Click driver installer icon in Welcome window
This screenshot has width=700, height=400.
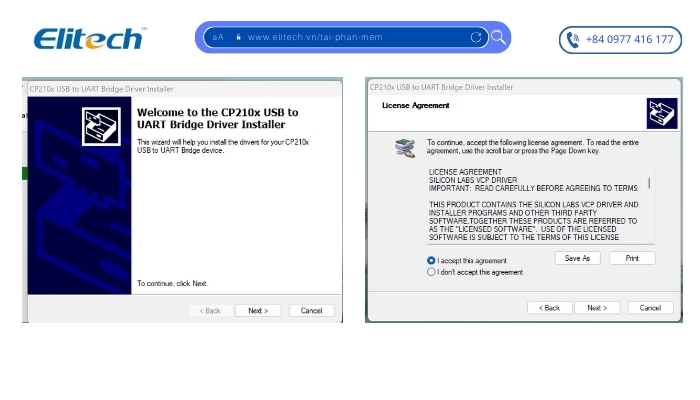click(101, 126)
